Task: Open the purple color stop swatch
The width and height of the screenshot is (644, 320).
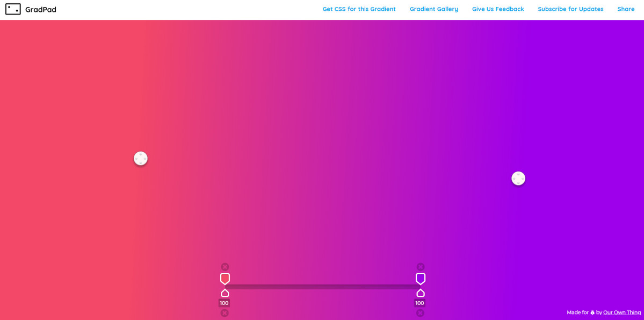Action: (421, 279)
